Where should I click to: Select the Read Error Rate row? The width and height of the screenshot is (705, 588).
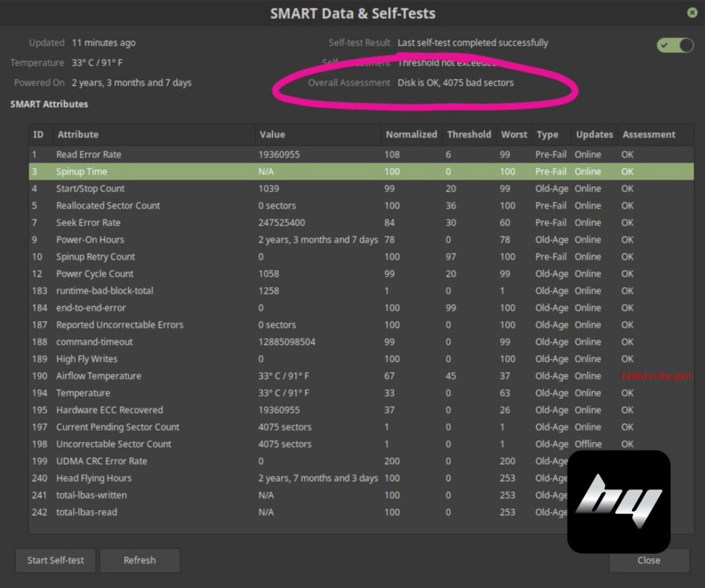tap(88, 155)
